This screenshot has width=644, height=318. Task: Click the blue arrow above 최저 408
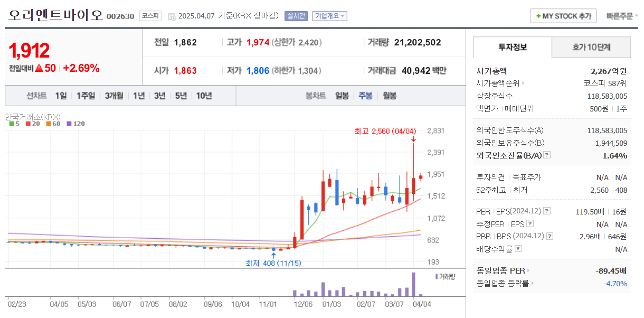click(273, 256)
